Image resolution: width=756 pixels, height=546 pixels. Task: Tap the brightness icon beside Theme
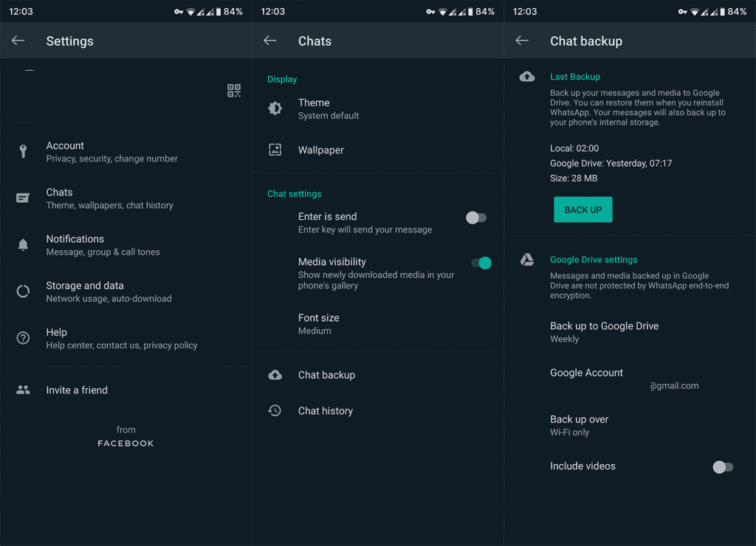(x=275, y=108)
